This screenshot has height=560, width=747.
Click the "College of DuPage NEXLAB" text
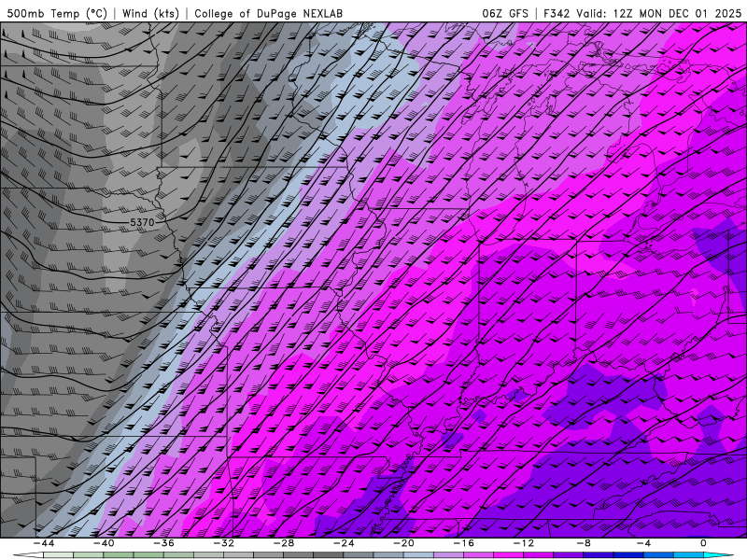(268, 13)
